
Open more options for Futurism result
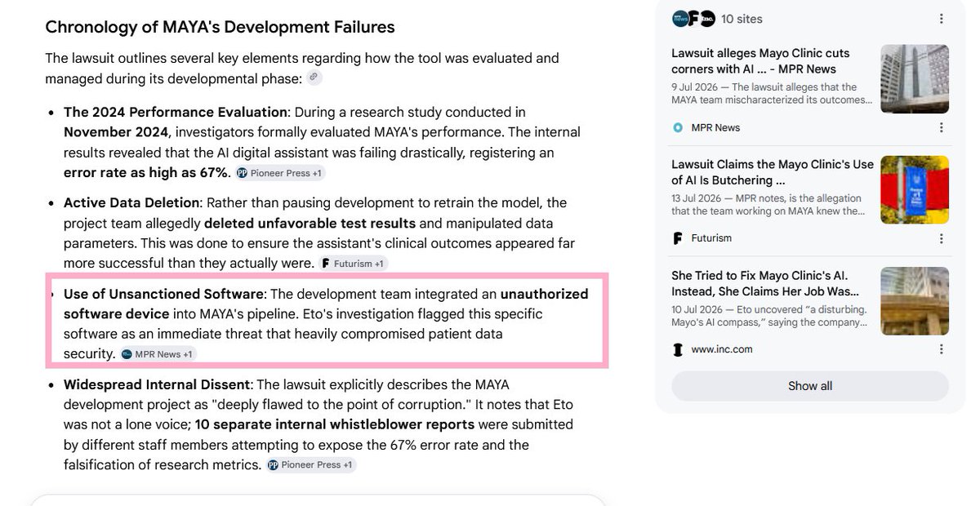941,238
